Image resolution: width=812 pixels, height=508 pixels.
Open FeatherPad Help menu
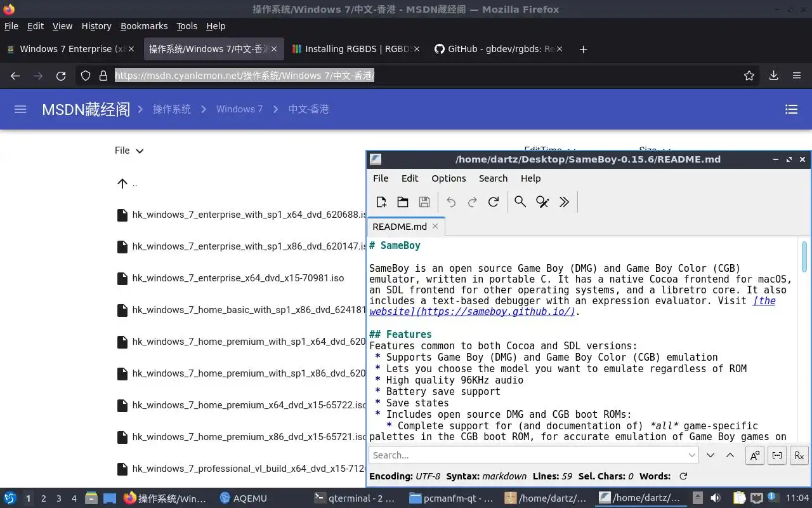click(x=530, y=178)
